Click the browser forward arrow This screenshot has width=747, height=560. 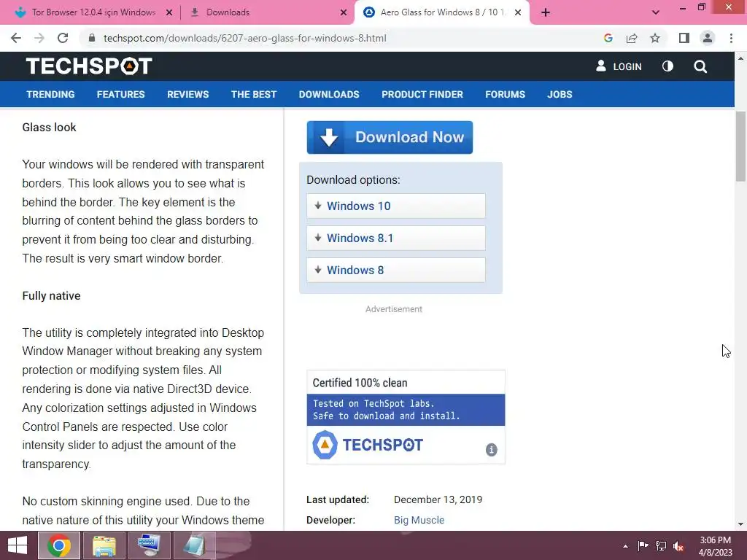(39, 38)
